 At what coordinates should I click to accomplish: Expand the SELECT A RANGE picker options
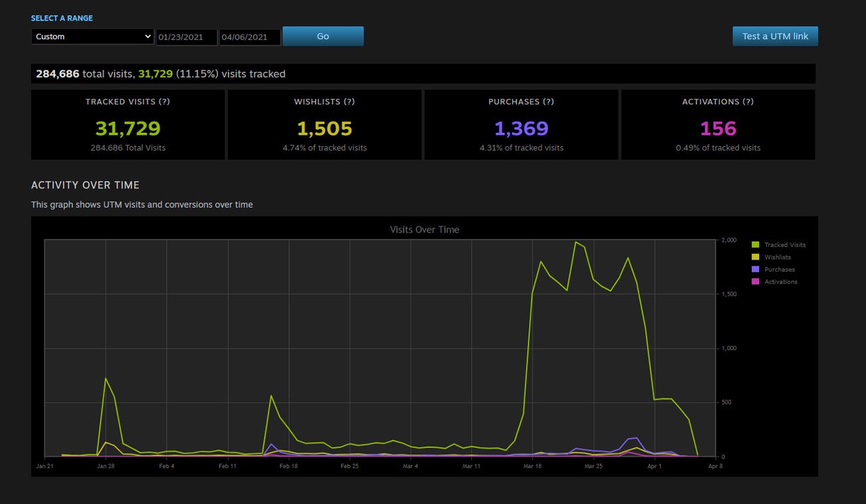[x=92, y=37]
